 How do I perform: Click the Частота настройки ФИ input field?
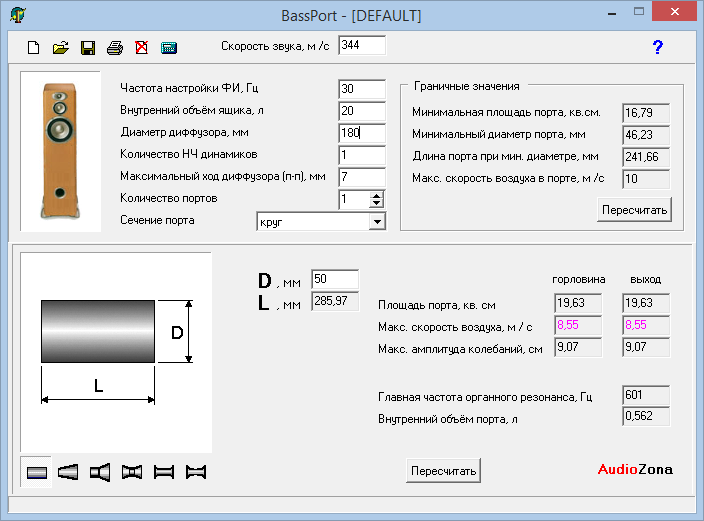coord(361,89)
